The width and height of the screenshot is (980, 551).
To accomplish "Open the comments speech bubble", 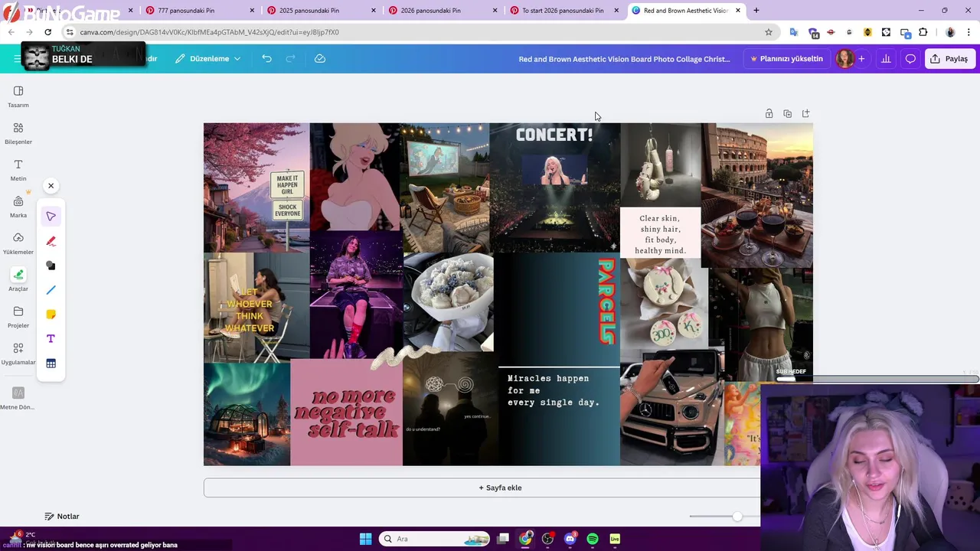I will (910, 59).
